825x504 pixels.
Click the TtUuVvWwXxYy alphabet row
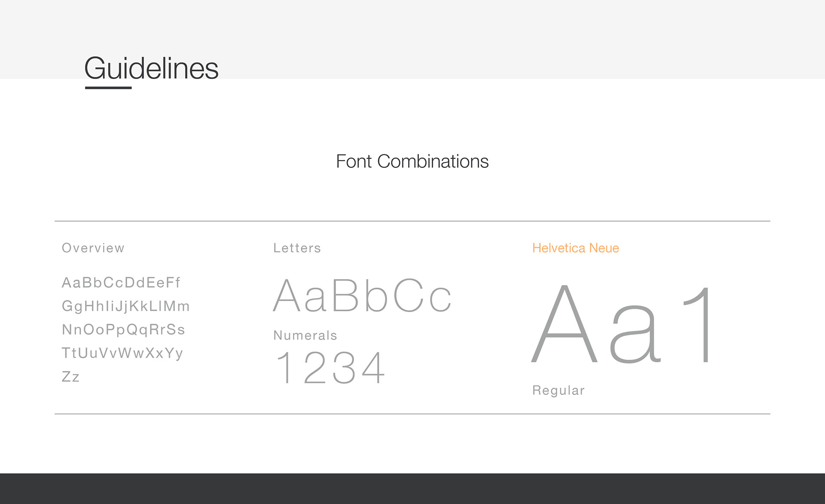point(122,353)
